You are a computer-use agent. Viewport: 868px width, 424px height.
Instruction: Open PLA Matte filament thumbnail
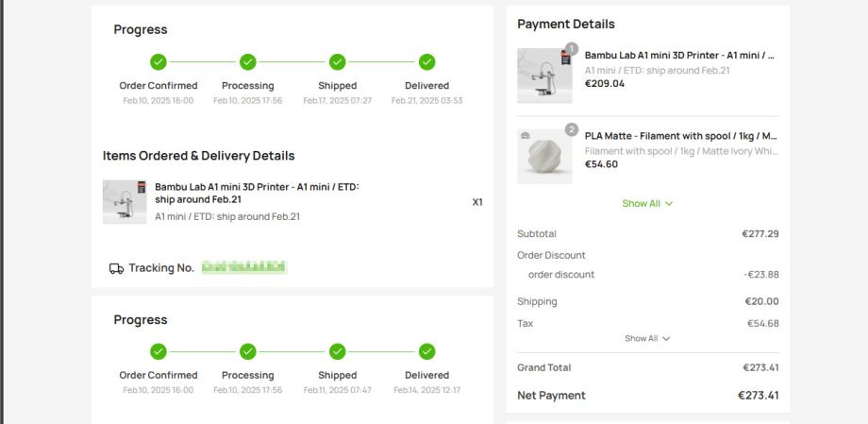coord(544,156)
